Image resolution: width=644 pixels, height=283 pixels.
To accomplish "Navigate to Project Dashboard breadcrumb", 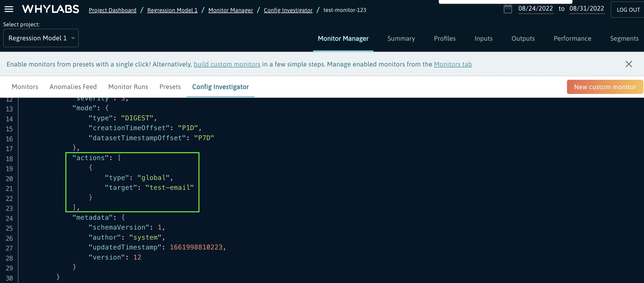I will 112,10.
